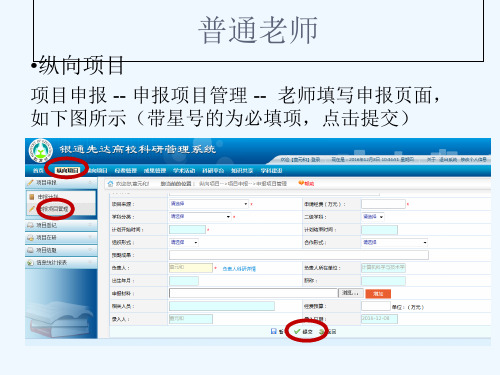Click the 申报材料 file path field
This screenshot has height=375, width=500.
pyautogui.click(x=253, y=293)
